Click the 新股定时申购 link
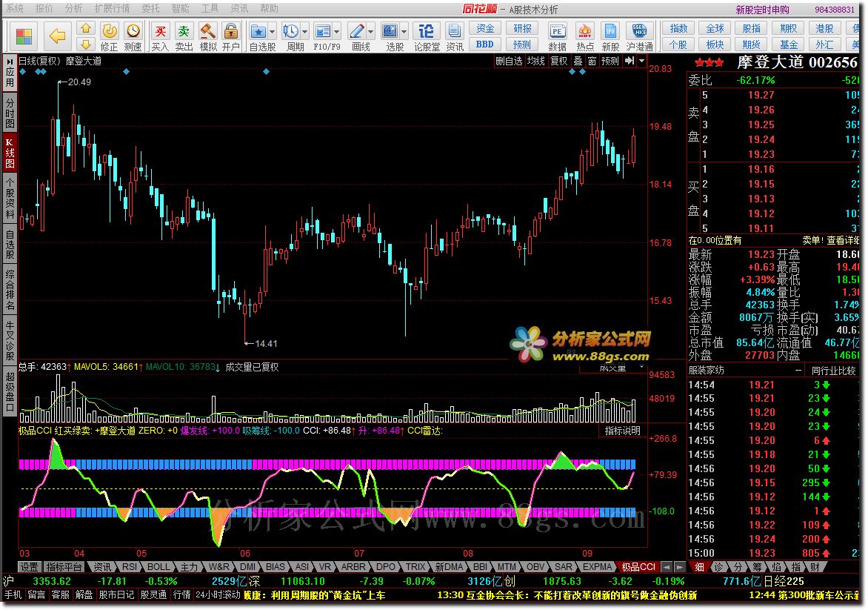Viewport: 868px width, 610px height. (x=762, y=10)
